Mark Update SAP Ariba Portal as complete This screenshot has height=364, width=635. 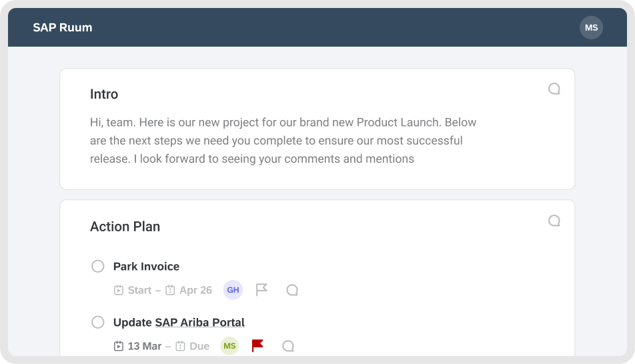98,323
